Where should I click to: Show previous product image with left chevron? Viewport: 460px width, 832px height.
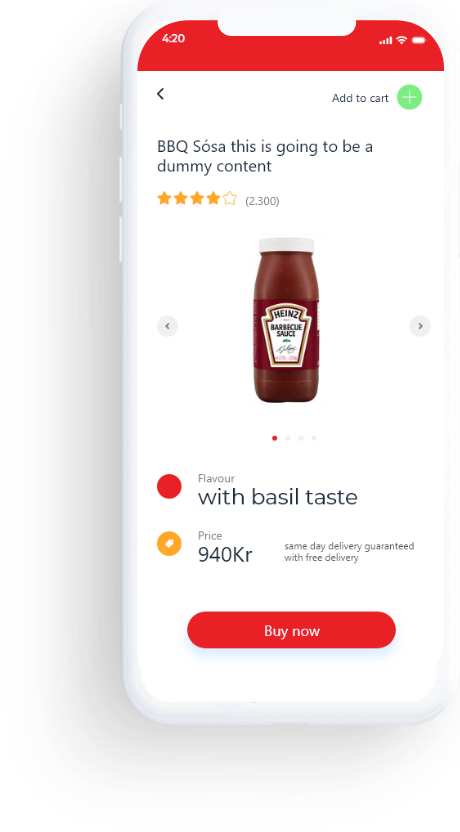[167, 326]
